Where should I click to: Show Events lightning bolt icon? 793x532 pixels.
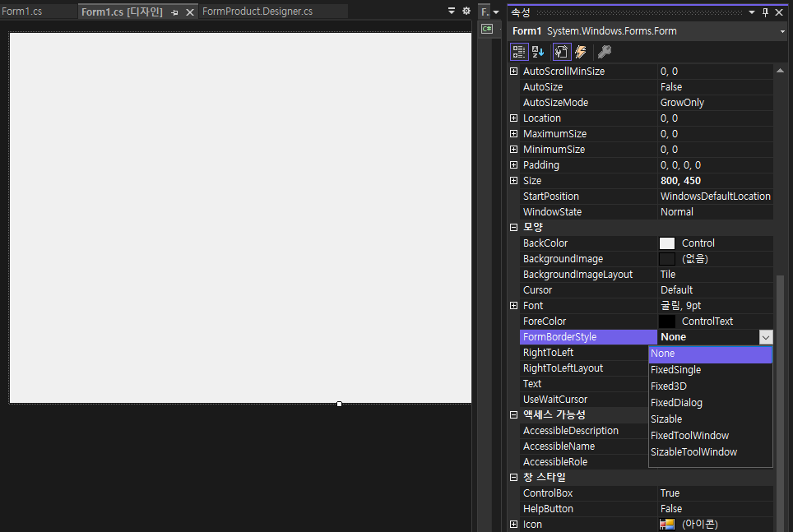(581, 52)
